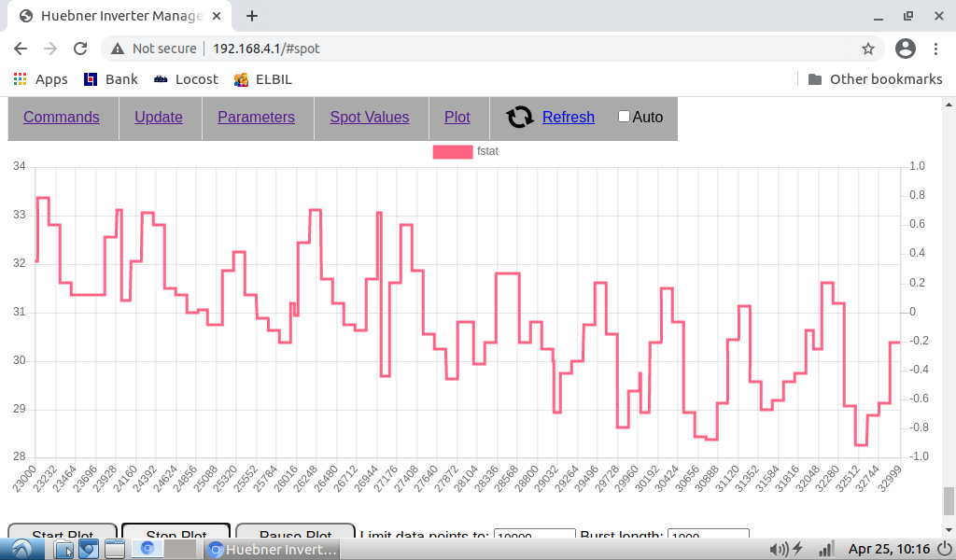Click the Not secure site info indicator
The width and height of the screenshot is (956, 560).
tap(154, 49)
